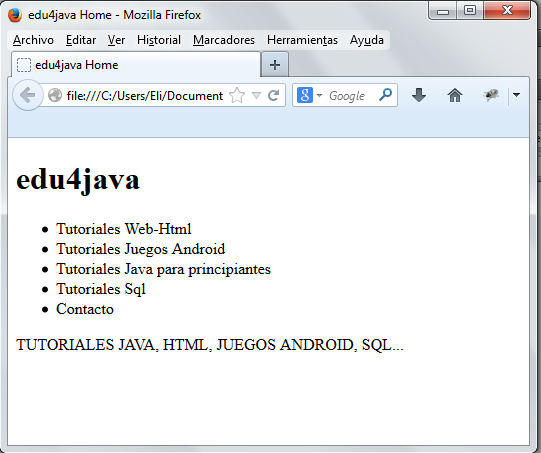Select the edu4java Home tab
This screenshot has height=453, width=541.
(x=136, y=65)
